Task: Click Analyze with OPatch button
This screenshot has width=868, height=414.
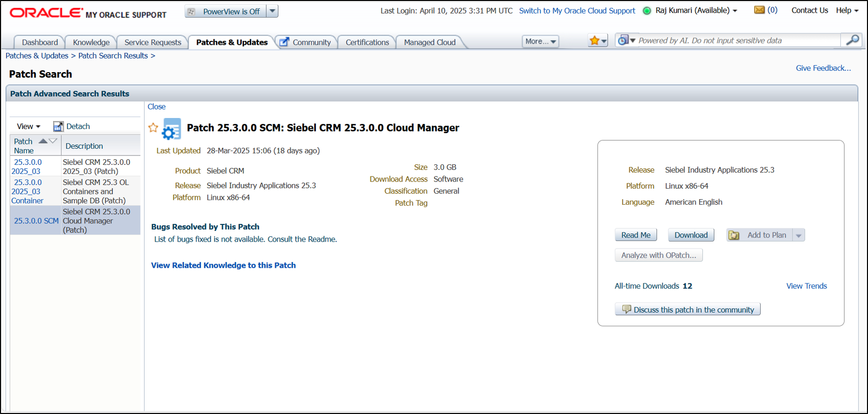Action: tap(658, 255)
